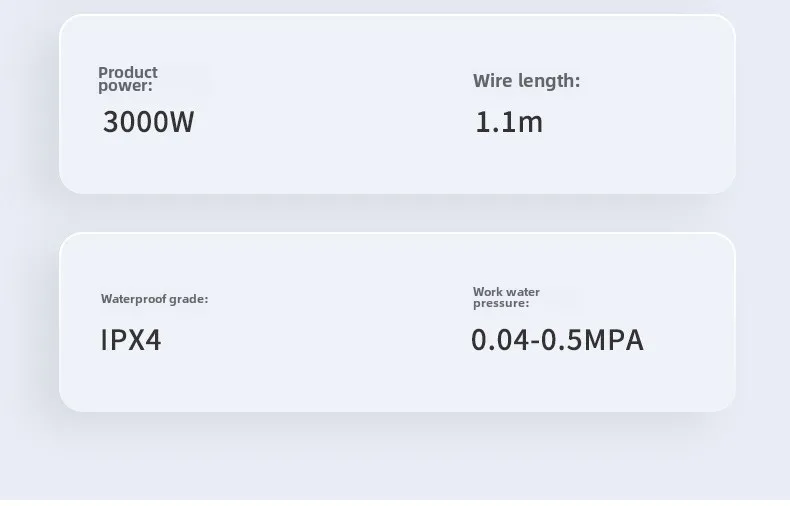Click the MPA unit text
Screen dimensions: 790x506
click(614, 340)
